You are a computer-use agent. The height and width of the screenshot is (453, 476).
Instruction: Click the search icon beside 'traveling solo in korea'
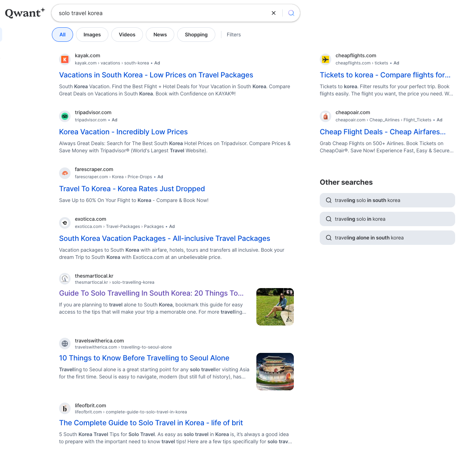329,219
